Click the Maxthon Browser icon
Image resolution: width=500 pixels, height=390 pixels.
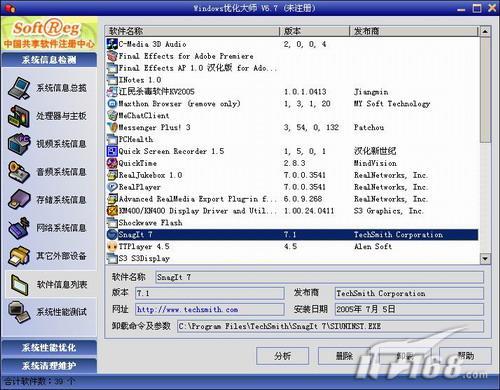[112, 104]
